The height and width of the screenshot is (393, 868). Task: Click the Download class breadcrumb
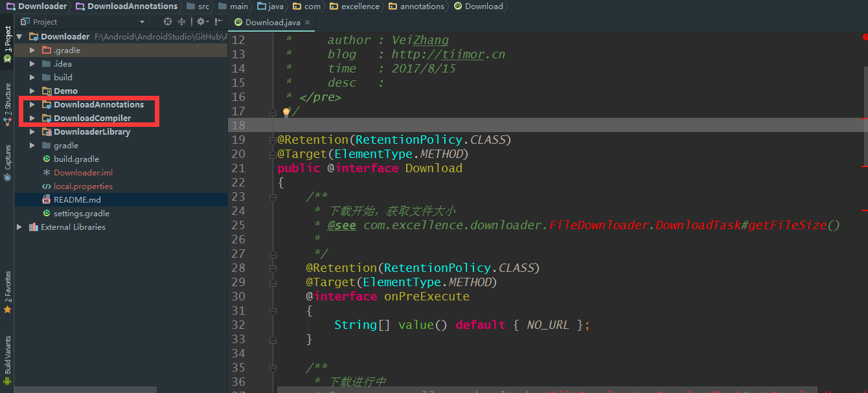[479, 6]
